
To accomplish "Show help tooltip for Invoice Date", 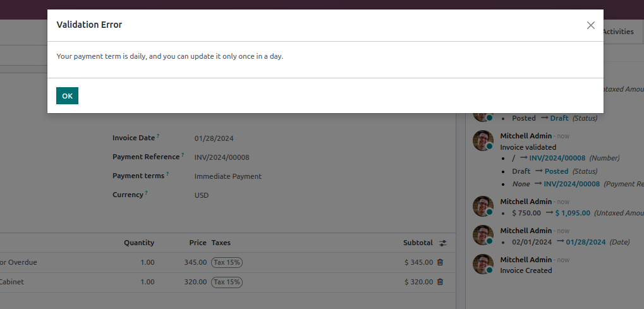I will point(158,136).
